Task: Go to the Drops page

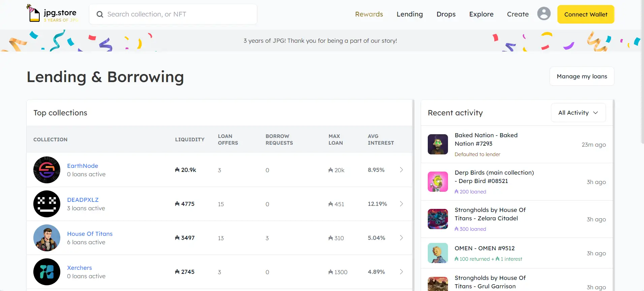Action: pyautogui.click(x=446, y=14)
